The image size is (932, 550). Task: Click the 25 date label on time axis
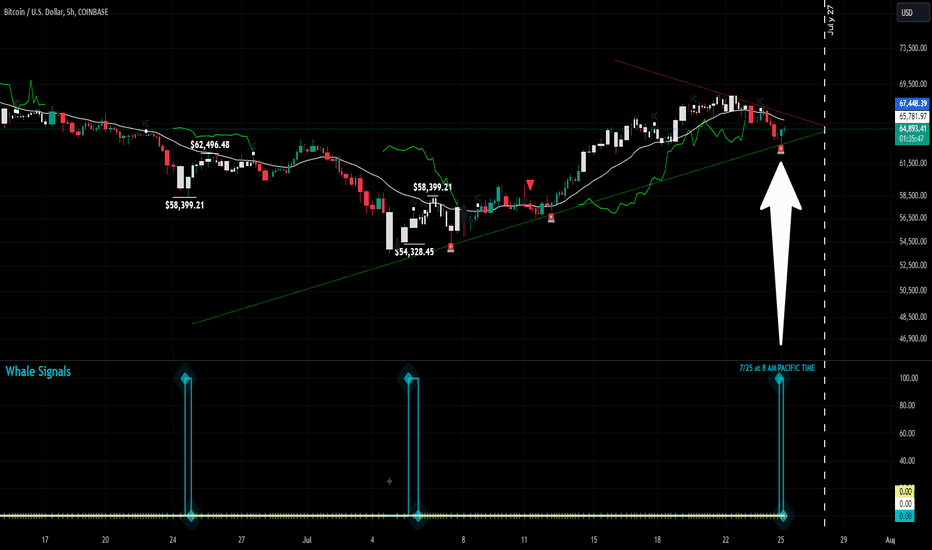pos(781,540)
